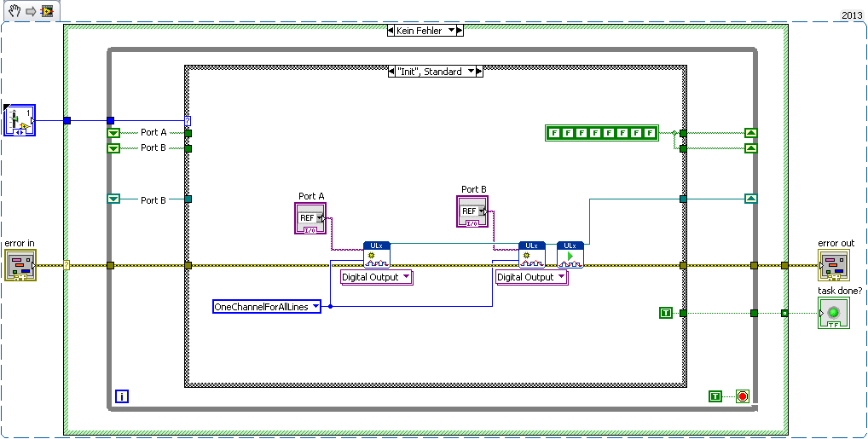Open the "Init", Standard case selector dropdown

471,71
